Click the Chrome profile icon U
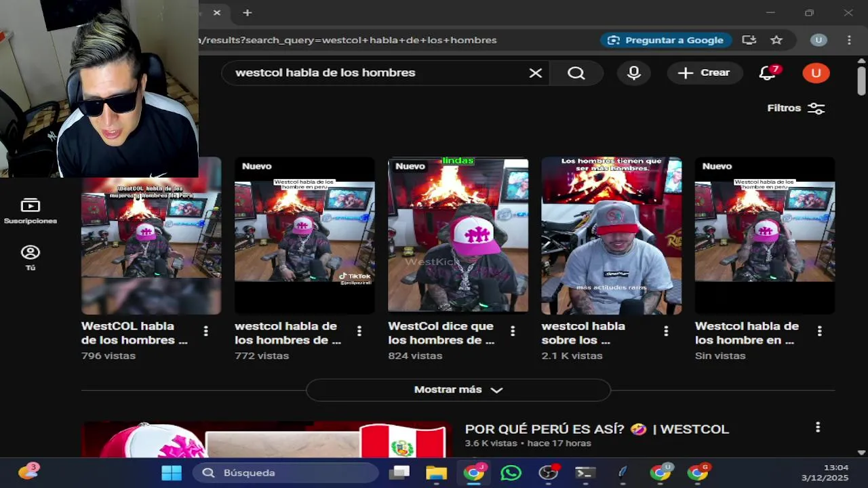The width and height of the screenshot is (868, 488). click(x=818, y=40)
